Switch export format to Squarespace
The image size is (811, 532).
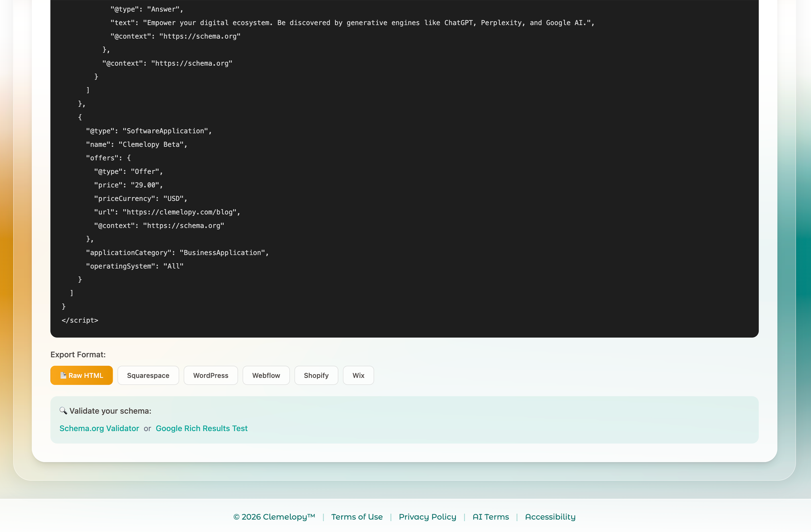(x=148, y=375)
